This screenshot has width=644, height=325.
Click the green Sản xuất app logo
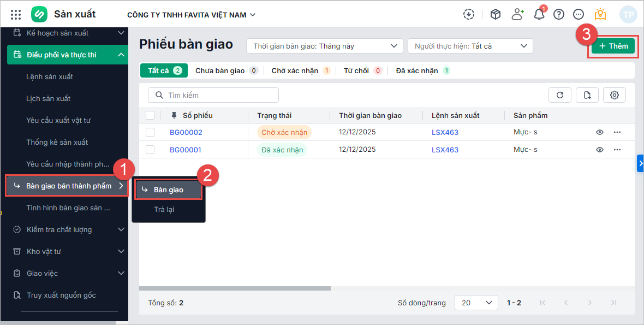(x=40, y=14)
